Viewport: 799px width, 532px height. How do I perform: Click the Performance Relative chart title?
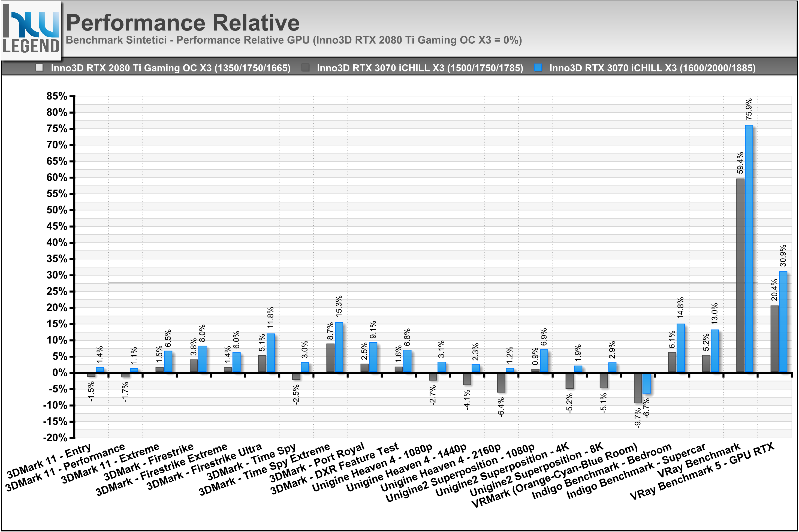(x=183, y=23)
